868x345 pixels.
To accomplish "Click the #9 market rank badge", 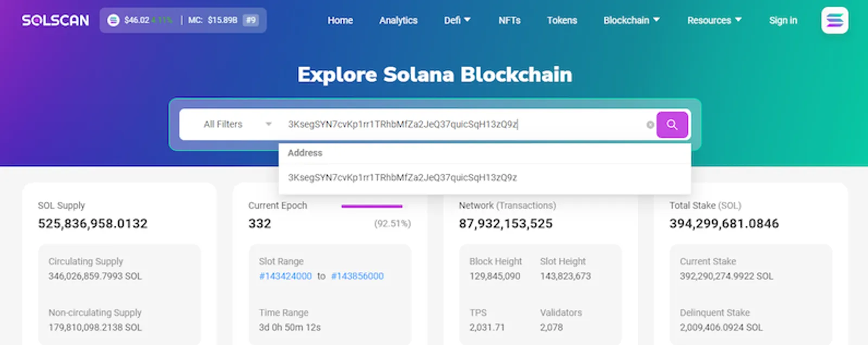I will pos(251,20).
